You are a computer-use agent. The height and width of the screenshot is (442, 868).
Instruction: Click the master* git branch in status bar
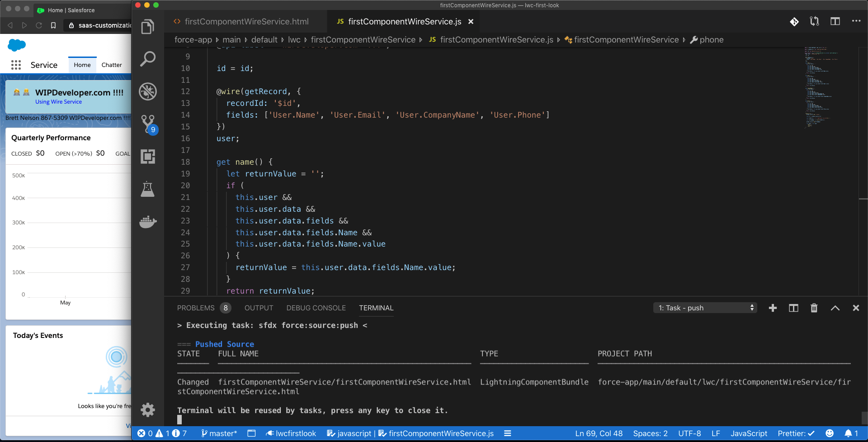pos(219,433)
